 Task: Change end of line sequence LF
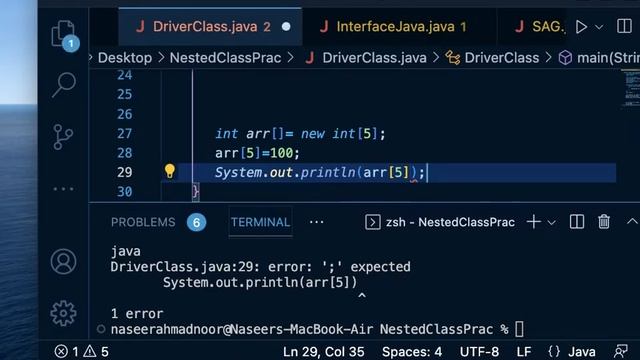point(524,351)
